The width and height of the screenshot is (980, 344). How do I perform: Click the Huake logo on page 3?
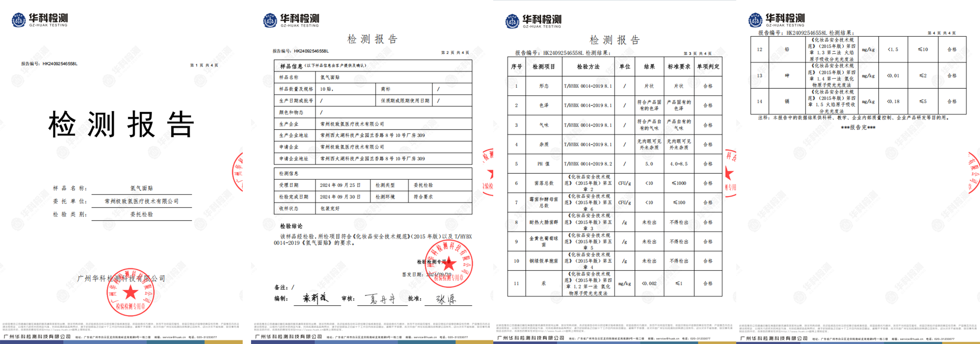(533, 21)
